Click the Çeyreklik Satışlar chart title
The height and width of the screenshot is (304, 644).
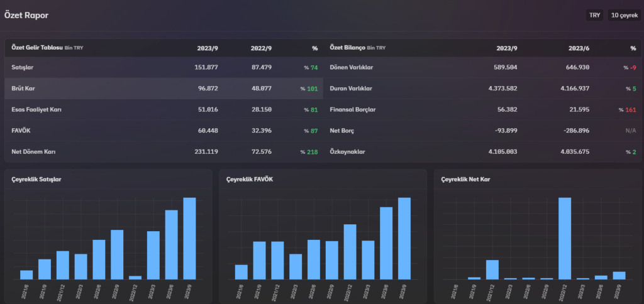(36, 179)
